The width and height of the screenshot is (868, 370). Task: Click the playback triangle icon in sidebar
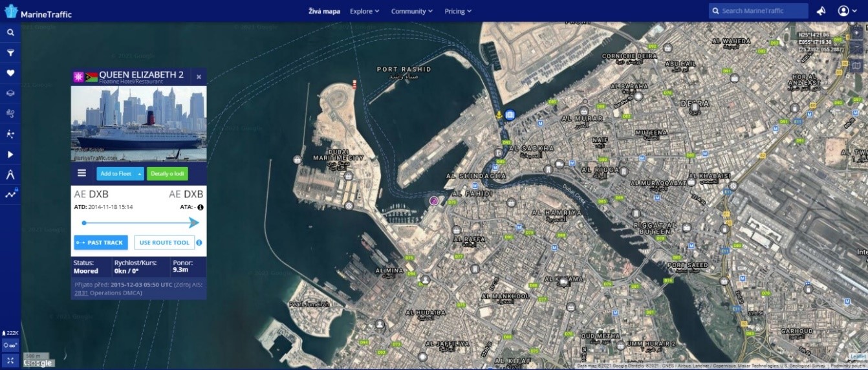pyautogui.click(x=10, y=155)
